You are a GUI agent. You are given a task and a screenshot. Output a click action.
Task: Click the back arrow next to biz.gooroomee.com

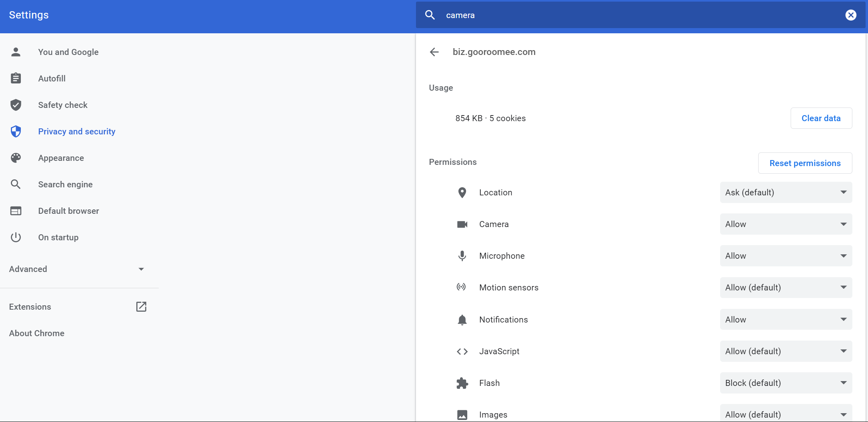click(x=434, y=52)
